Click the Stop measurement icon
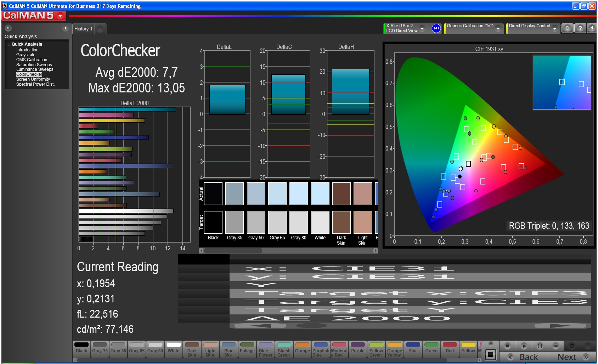 coord(507,346)
